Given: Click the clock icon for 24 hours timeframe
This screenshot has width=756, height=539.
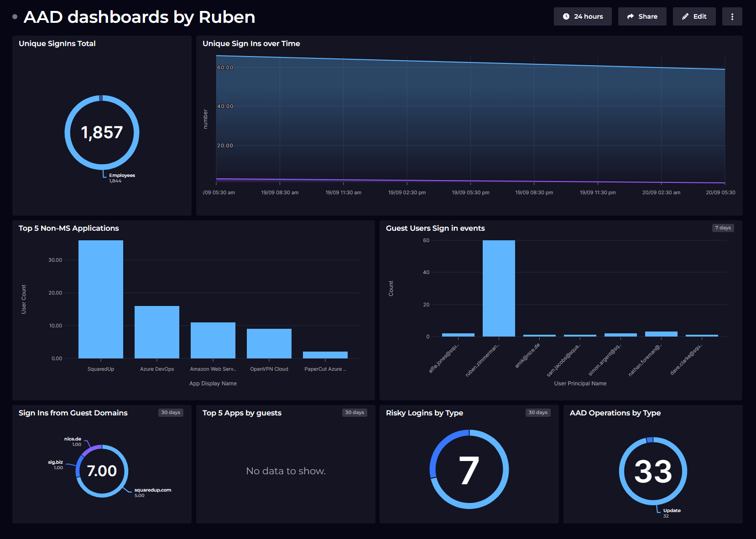Looking at the screenshot, I should (x=566, y=16).
